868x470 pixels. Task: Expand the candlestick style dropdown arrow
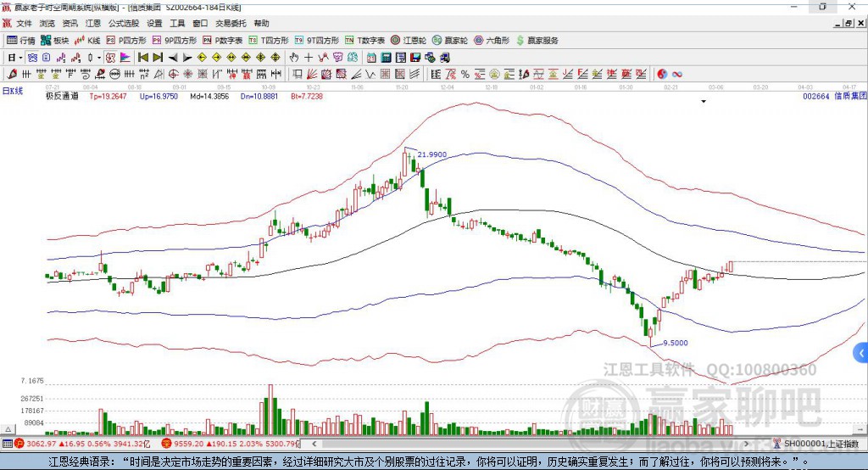click(99, 58)
